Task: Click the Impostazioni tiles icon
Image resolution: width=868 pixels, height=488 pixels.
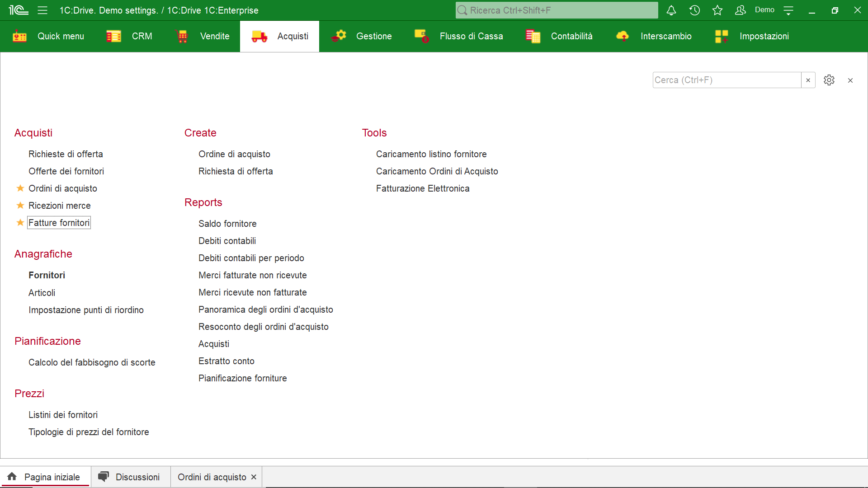Action: click(722, 36)
